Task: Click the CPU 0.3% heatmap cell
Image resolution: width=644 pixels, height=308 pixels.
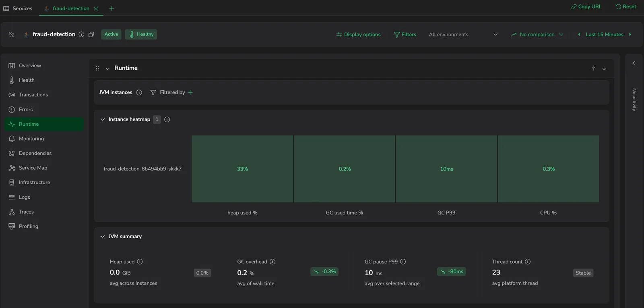Action: (x=549, y=169)
